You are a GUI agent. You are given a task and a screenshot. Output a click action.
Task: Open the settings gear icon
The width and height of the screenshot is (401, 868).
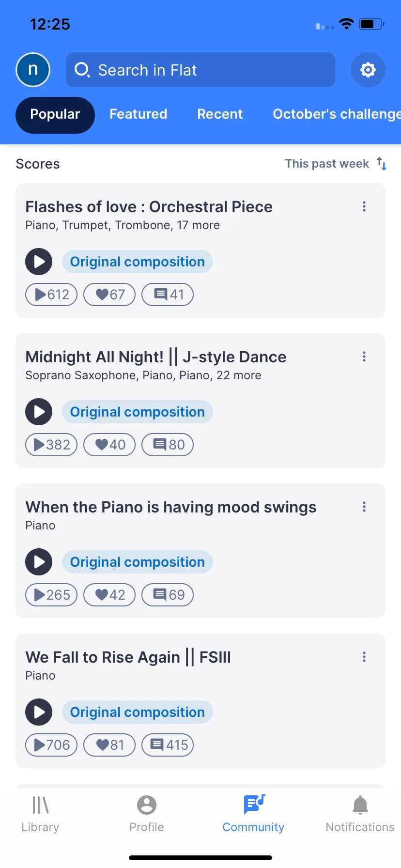(368, 70)
